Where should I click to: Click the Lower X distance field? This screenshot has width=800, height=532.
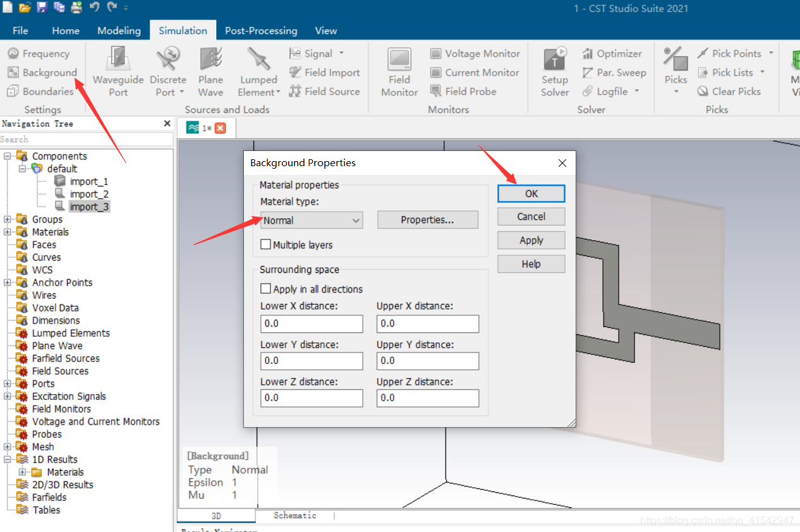(x=312, y=323)
